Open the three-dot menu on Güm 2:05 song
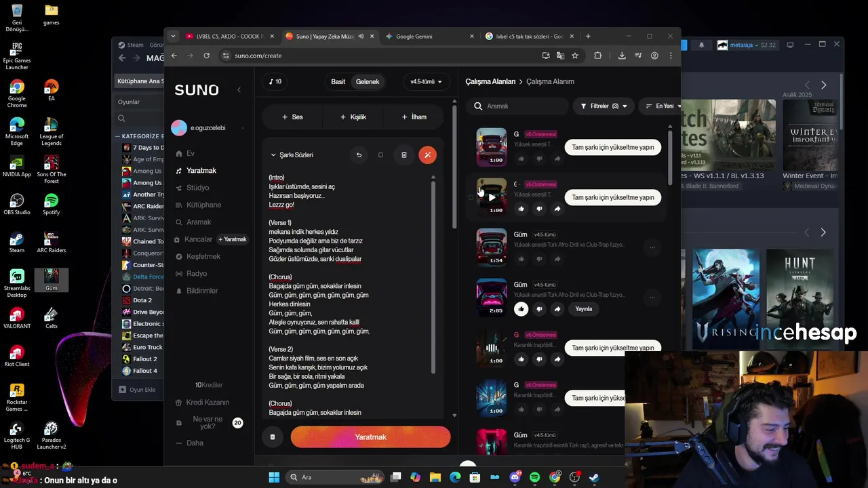This screenshot has width=868, height=488. [652, 298]
